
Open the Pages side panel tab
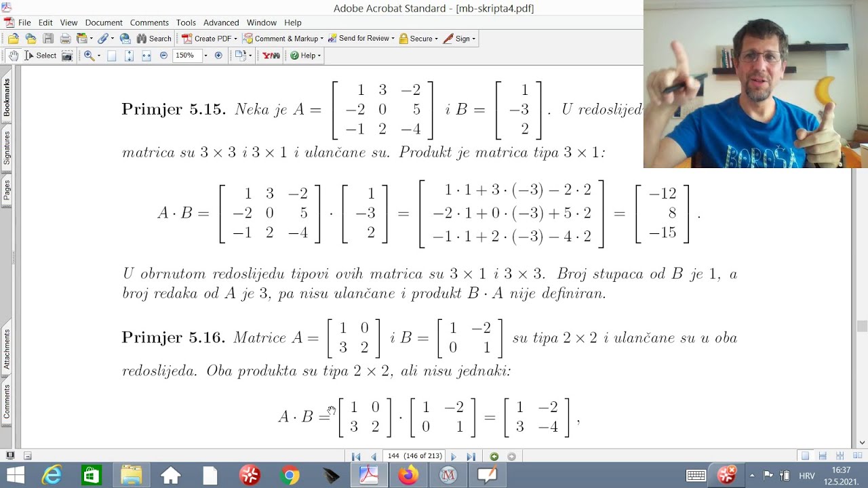tap(7, 189)
